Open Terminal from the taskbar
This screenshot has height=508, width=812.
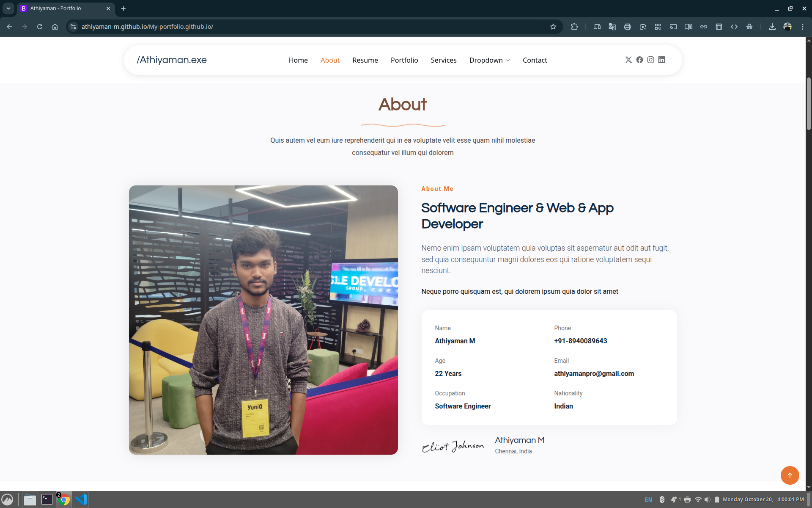click(x=47, y=500)
